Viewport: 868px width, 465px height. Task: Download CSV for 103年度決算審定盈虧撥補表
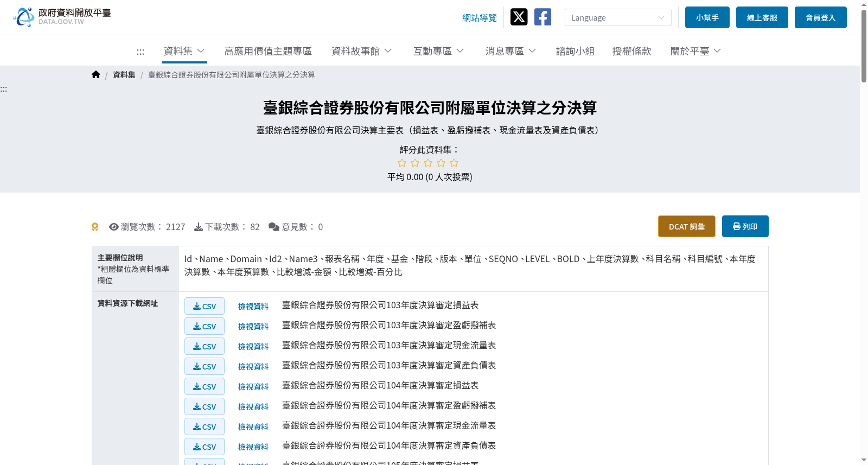coord(205,326)
